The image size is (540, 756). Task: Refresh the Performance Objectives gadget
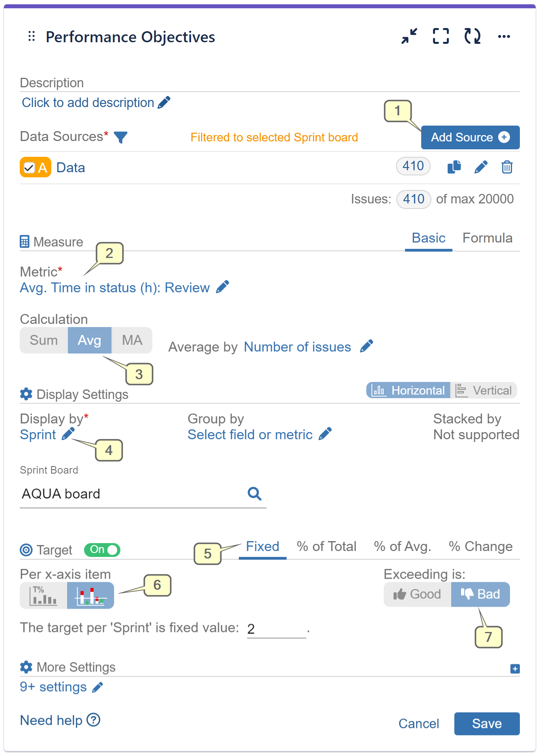tap(472, 36)
